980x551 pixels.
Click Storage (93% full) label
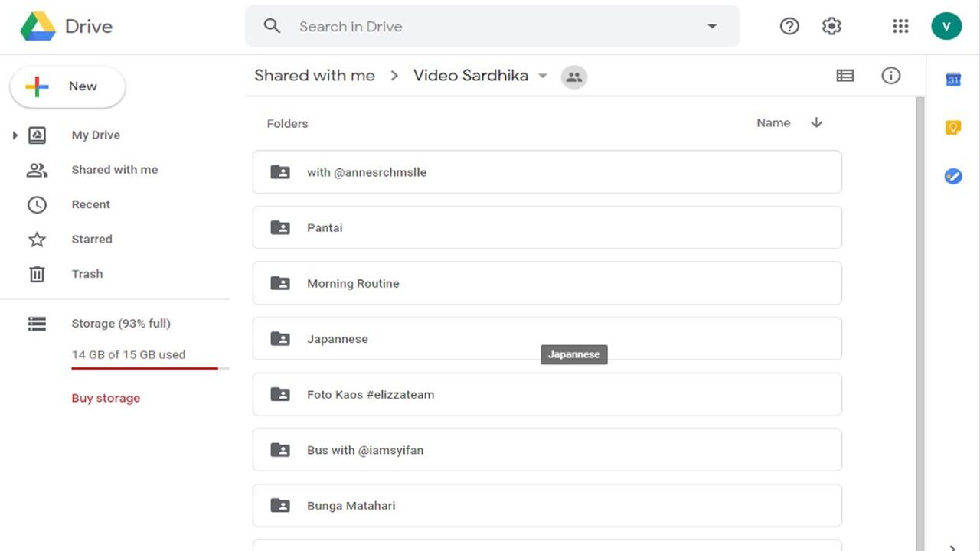point(121,324)
